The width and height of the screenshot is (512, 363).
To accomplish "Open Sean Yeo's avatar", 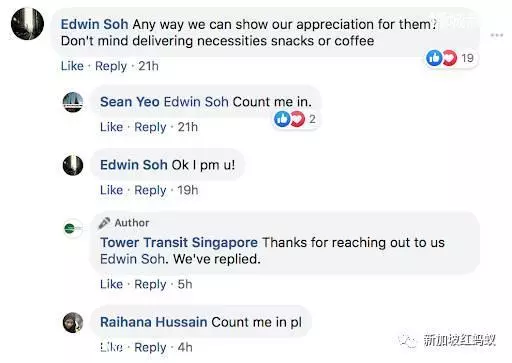I will pos(73,102).
